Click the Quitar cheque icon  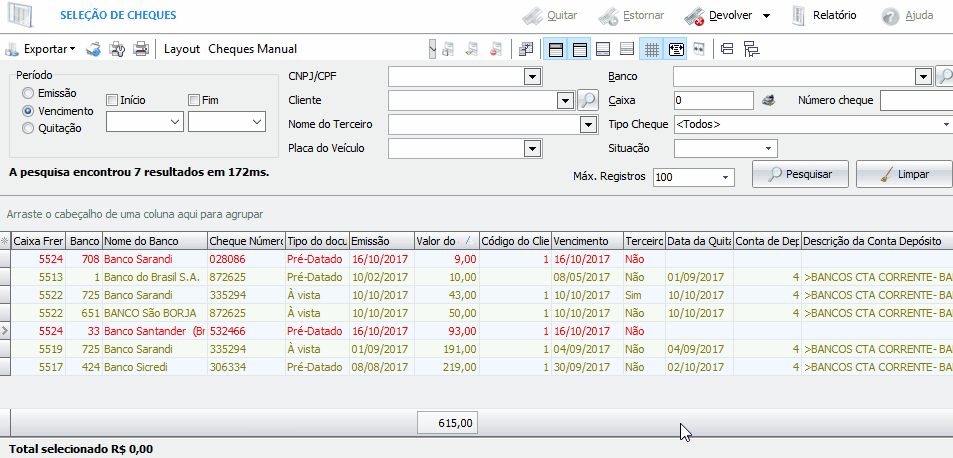532,16
